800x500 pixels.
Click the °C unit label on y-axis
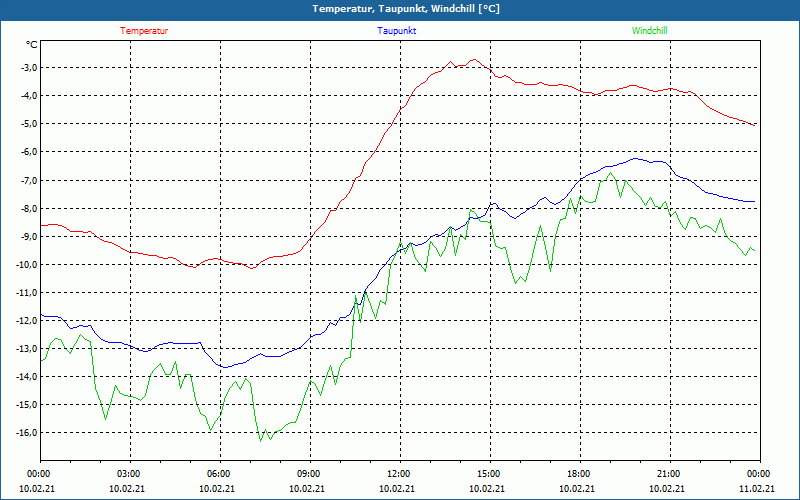32,45
